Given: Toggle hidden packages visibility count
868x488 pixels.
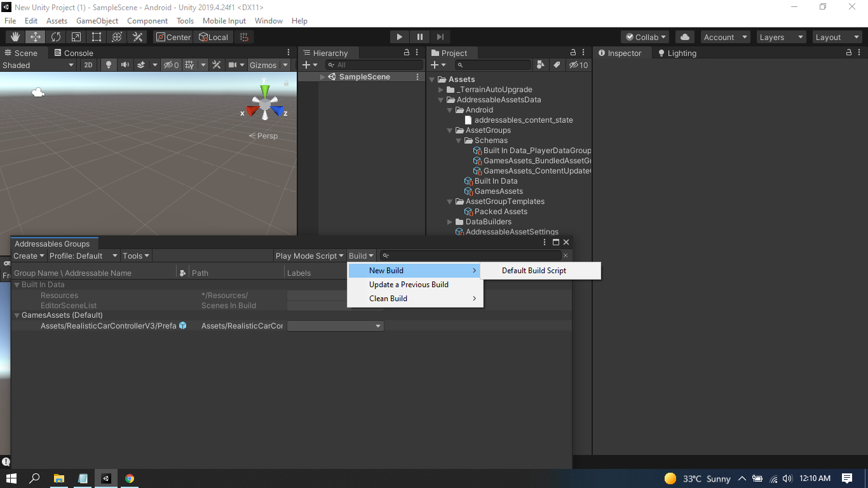Looking at the screenshot, I should coord(578,65).
